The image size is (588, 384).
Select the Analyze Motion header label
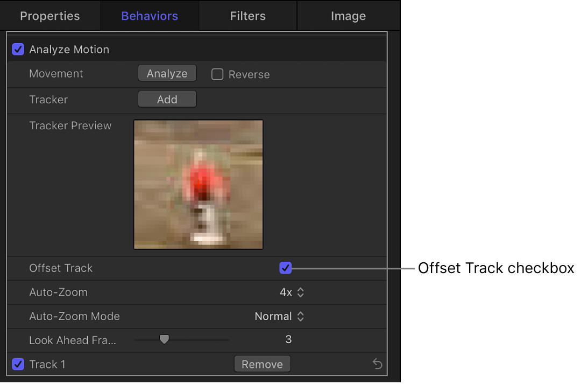[x=69, y=50]
